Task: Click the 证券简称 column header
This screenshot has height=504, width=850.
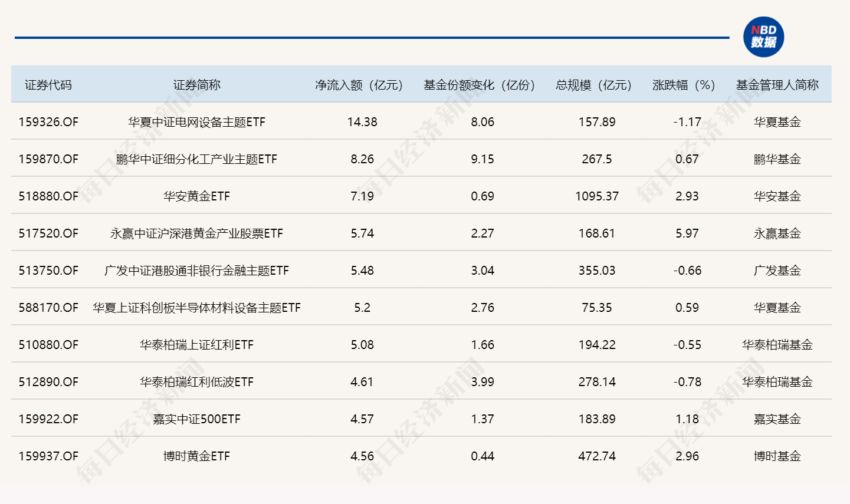Action: pyautogui.click(x=196, y=85)
